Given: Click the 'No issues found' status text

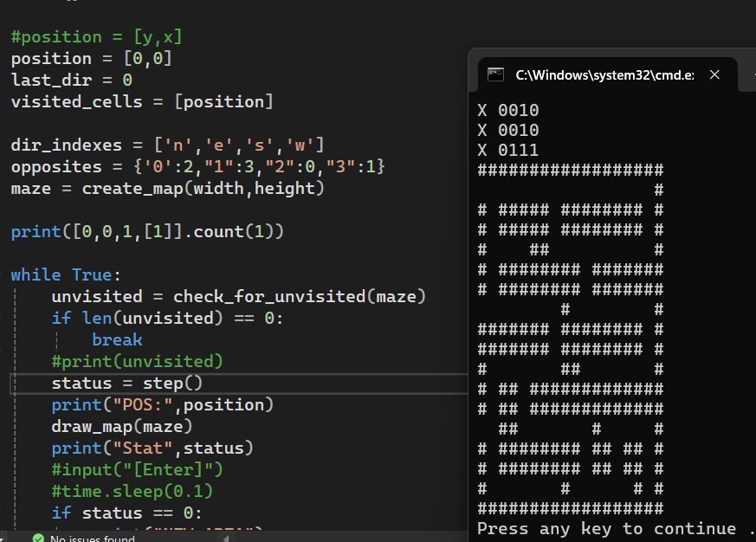Looking at the screenshot, I should (x=92, y=539).
